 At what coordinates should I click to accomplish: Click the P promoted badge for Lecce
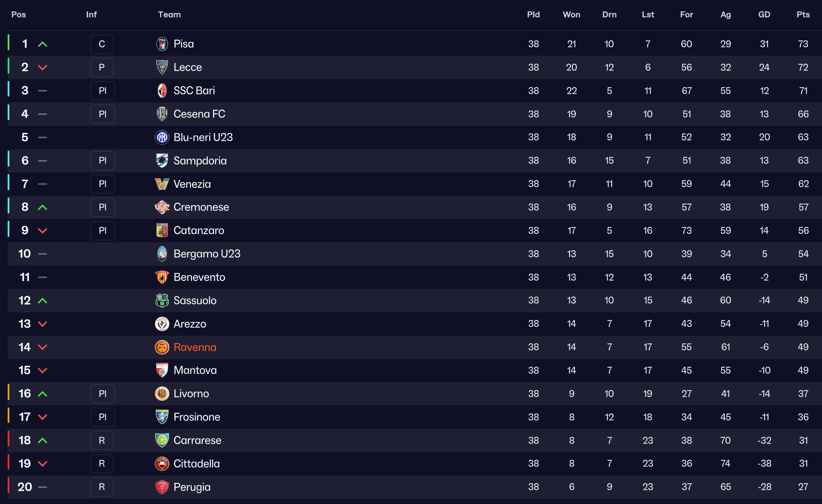click(102, 68)
